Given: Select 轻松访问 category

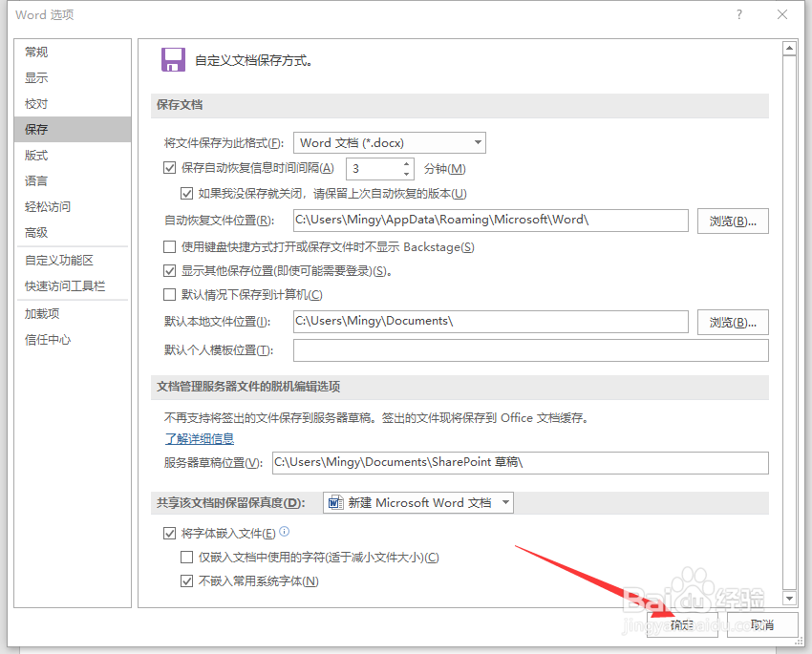Looking at the screenshot, I should (x=73, y=207).
